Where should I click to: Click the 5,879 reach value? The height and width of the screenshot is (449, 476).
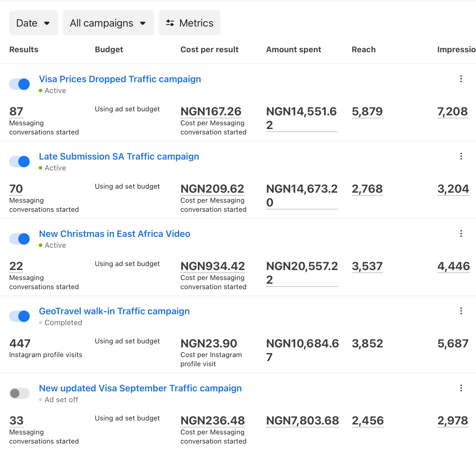click(x=367, y=112)
